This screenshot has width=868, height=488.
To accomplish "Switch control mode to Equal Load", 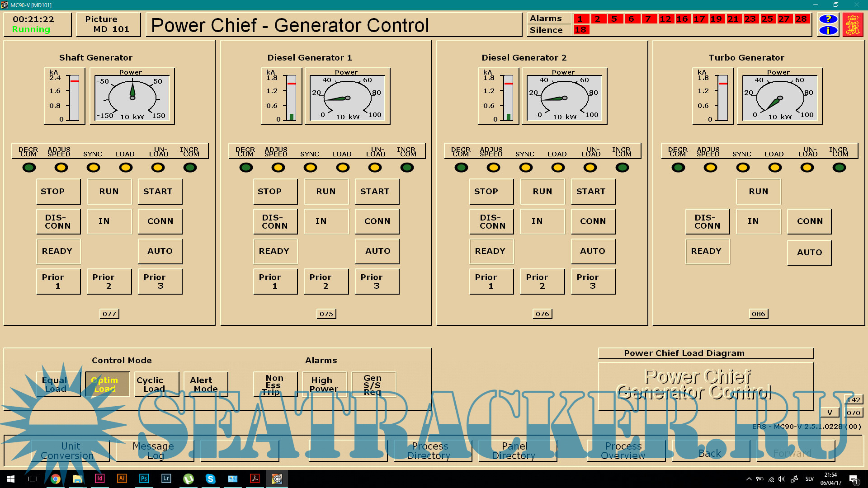I will coord(58,385).
